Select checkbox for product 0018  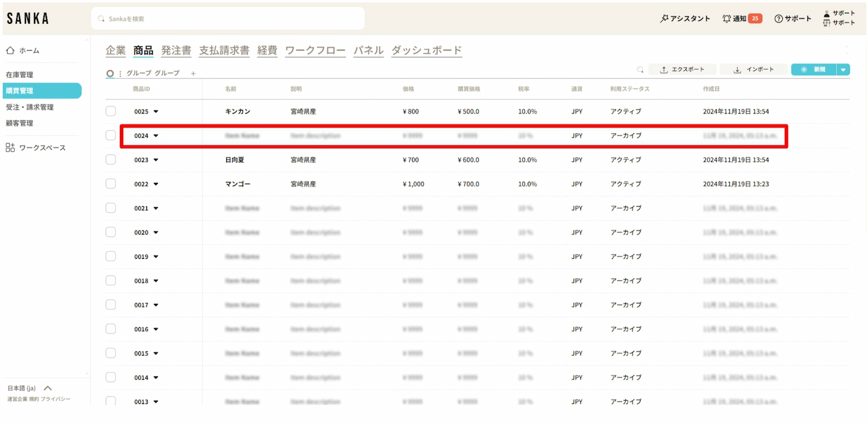click(x=111, y=281)
